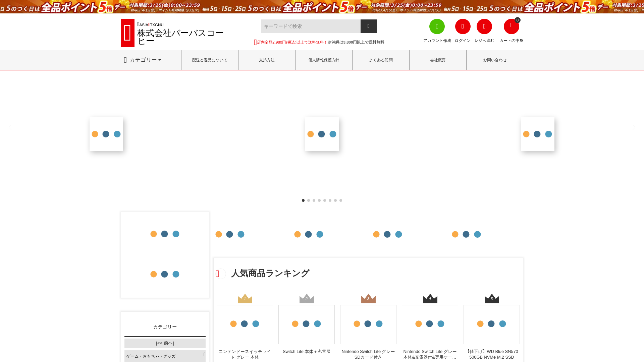Click the center carousel slide image
Image resolution: width=644 pixels, height=362 pixels.
322,134
